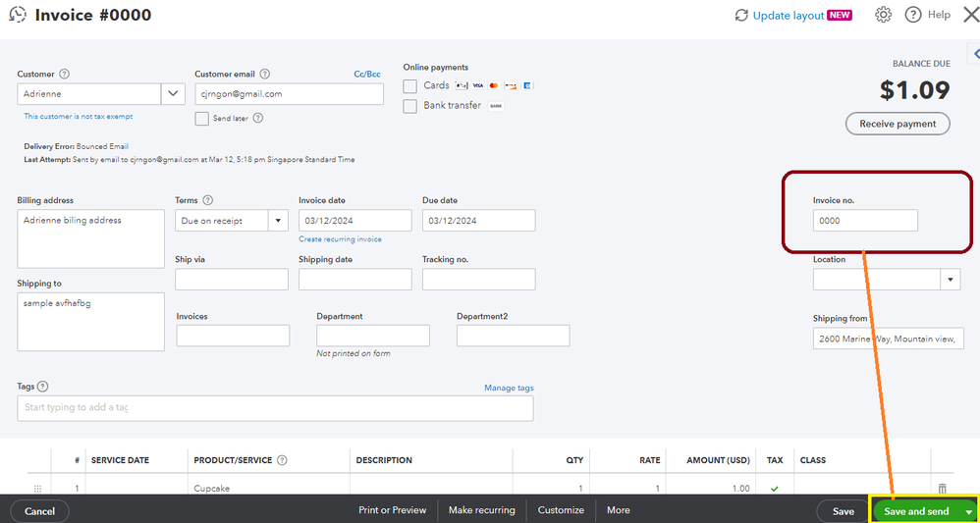Click the Invoices custom field
980x523 pixels.
coord(233,336)
